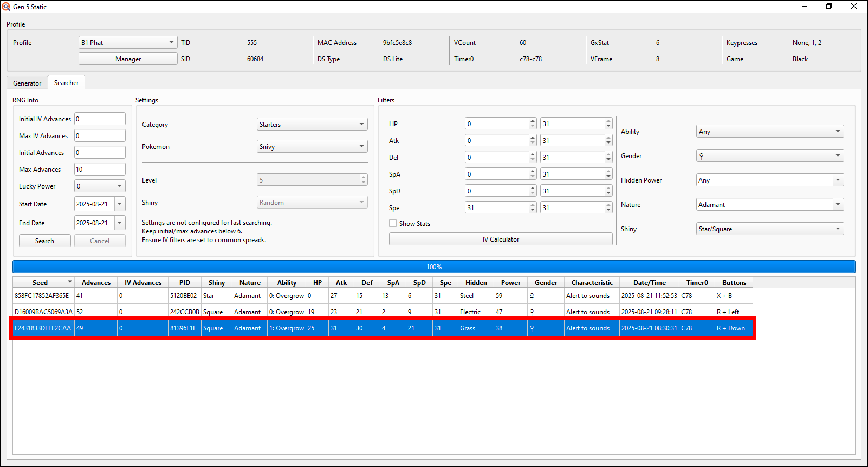Sort by the Power column header
The height and width of the screenshot is (467, 868).
(510, 282)
